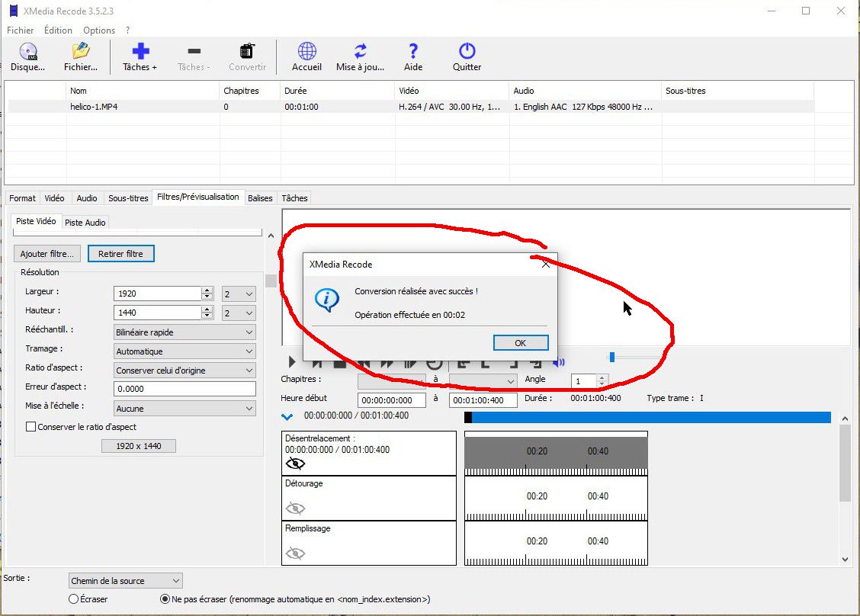The image size is (860, 616).
Task: Click Largeur field showing 1920
Action: pos(157,294)
